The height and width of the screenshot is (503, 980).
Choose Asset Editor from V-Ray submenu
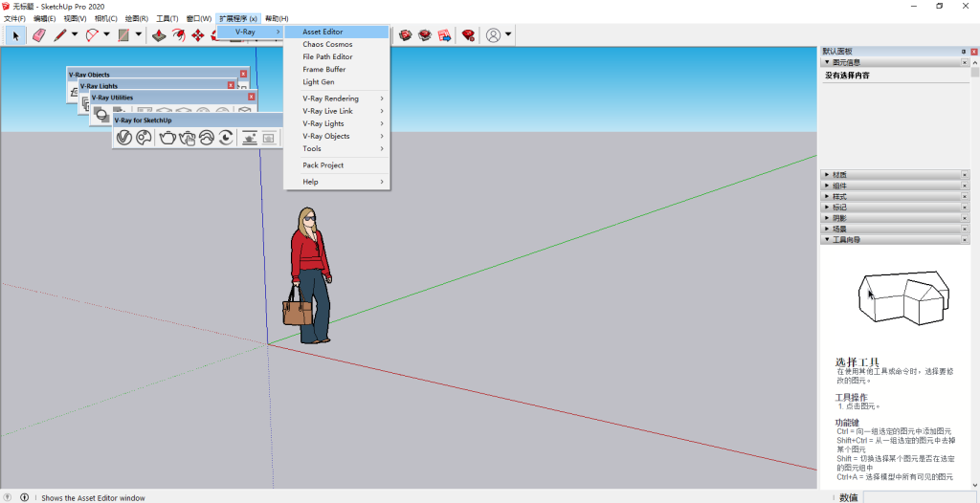click(323, 32)
